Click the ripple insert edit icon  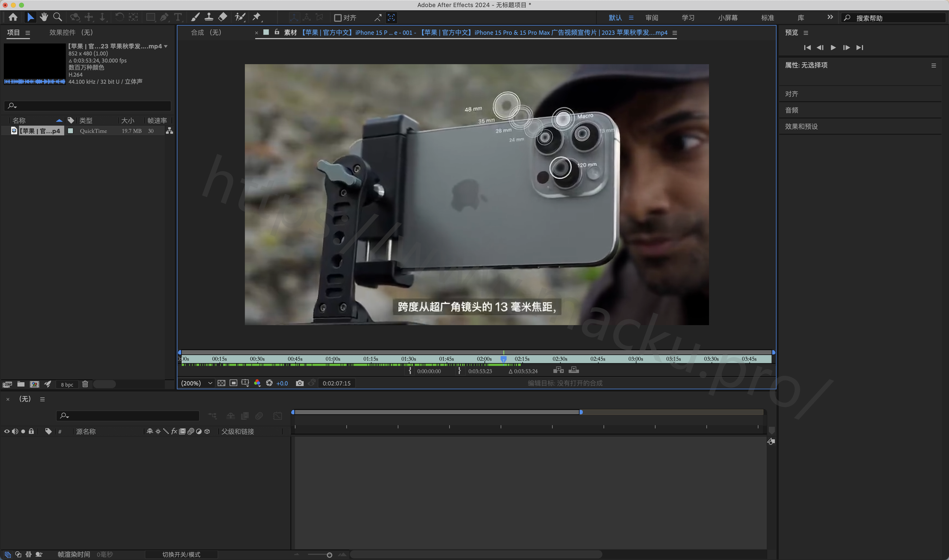tap(558, 370)
